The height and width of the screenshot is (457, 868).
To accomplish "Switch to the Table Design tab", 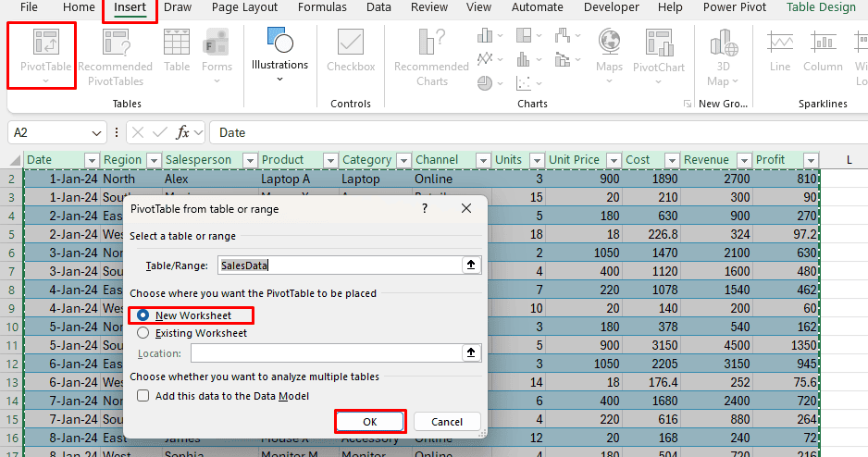I will pyautogui.click(x=821, y=7).
